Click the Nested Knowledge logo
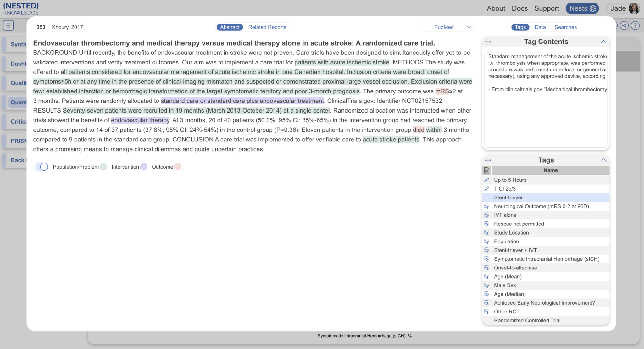Viewport: 644px width, 349px height. click(x=21, y=8)
